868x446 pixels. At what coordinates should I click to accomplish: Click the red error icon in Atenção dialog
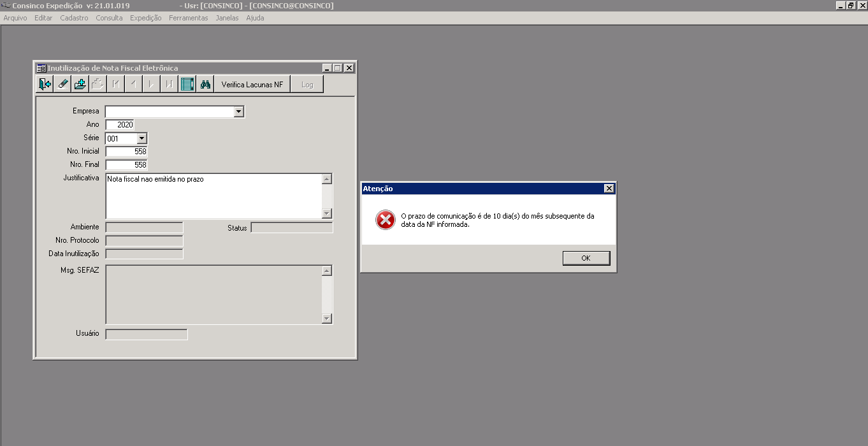385,220
